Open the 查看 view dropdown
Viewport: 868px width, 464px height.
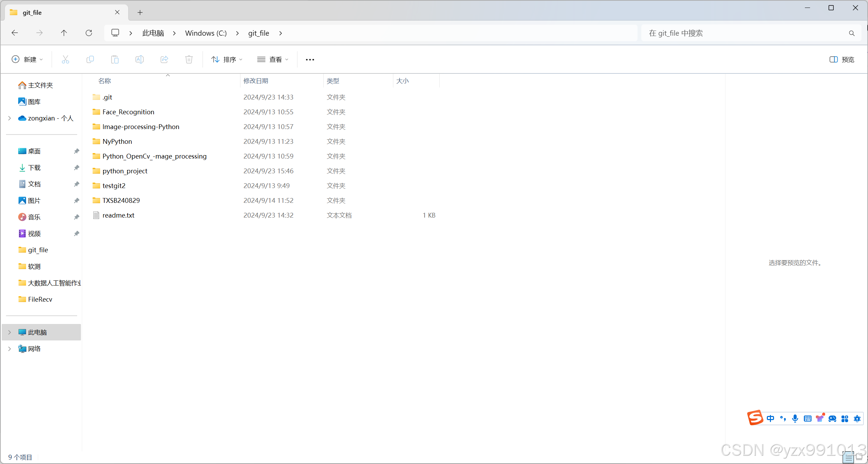pos(273,59)
